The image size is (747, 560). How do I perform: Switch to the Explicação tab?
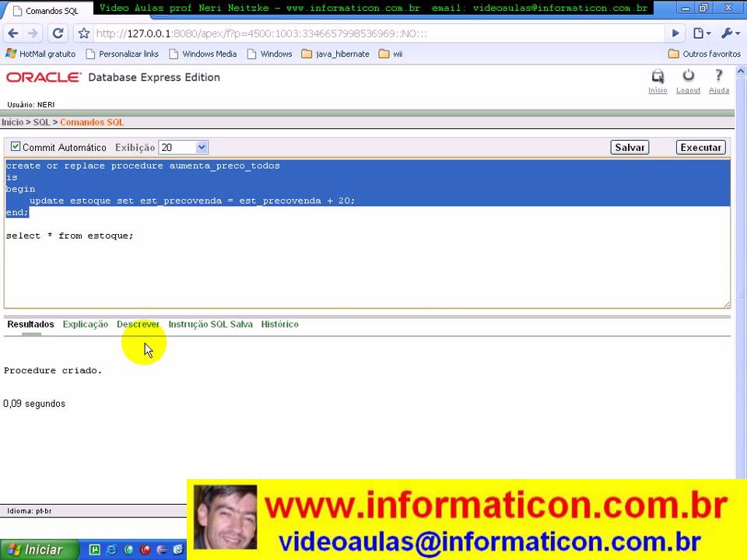pyautogui.click(x=86, y=324)
